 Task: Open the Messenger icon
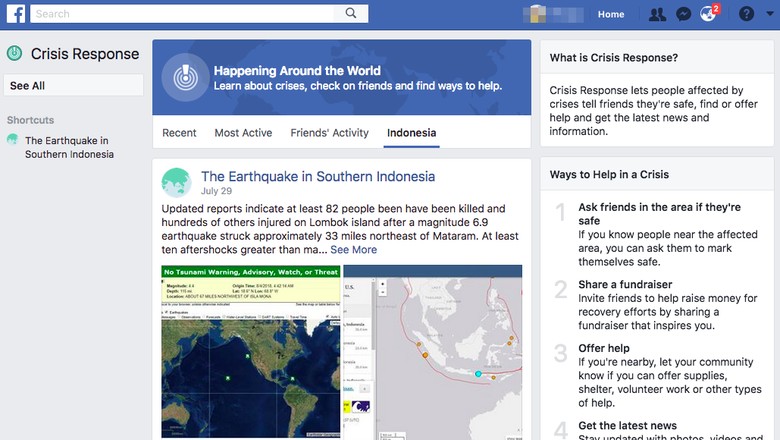click(683, 14)
